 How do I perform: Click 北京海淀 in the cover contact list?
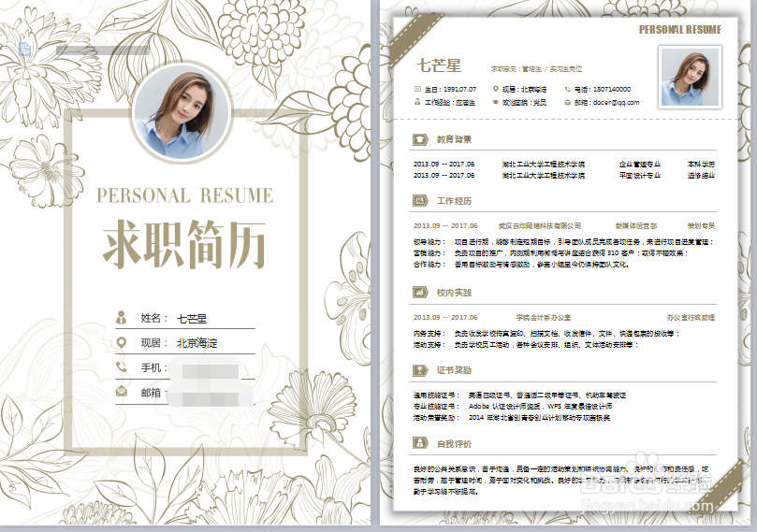point(197,343)
